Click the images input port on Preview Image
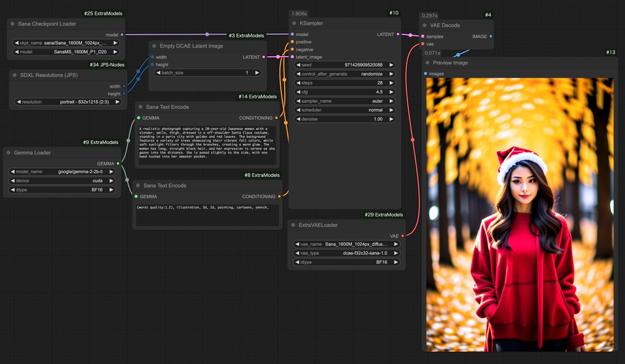Viewport: 625px width, 364px height. tap(426, 73)
